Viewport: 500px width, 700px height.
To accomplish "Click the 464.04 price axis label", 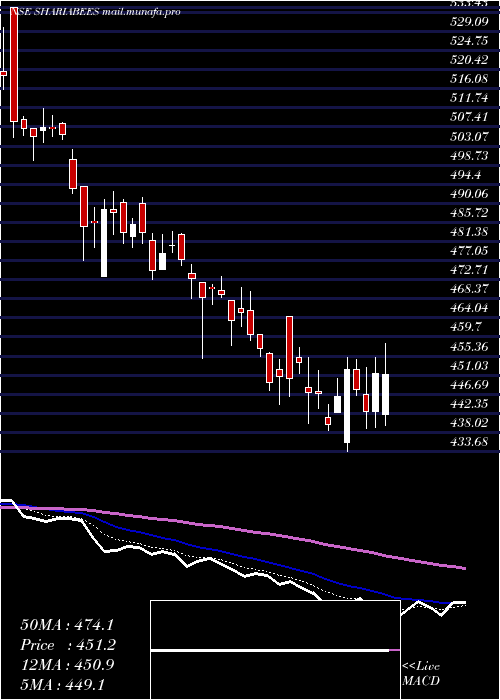I will [467, 308].
